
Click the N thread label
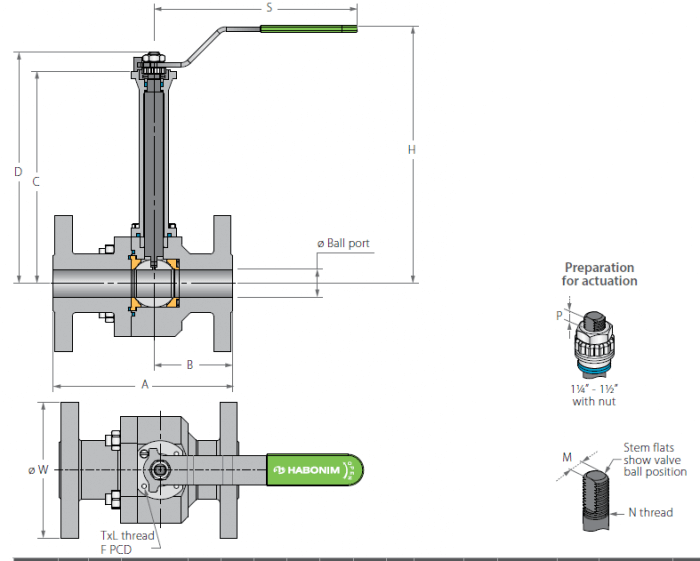[650, 512]
